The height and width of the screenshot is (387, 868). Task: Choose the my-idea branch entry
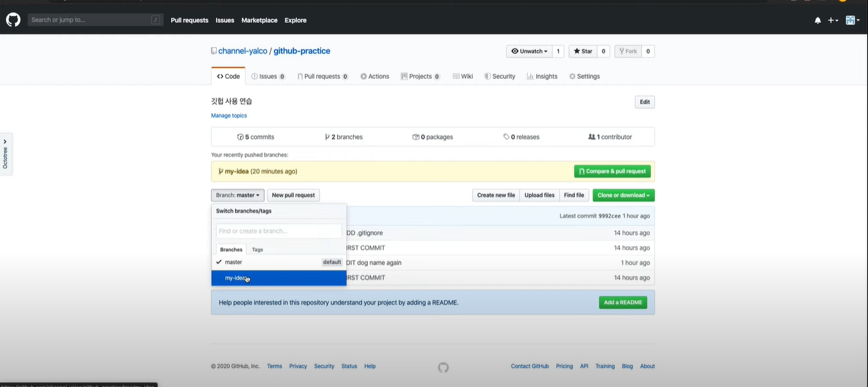coord(279,278)
